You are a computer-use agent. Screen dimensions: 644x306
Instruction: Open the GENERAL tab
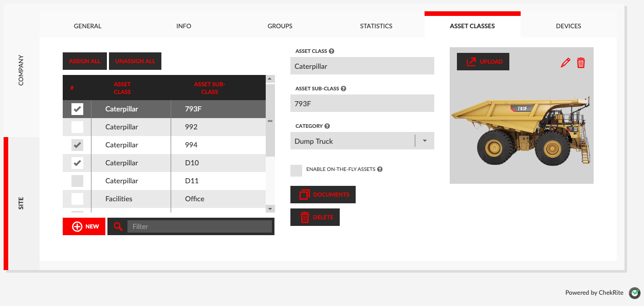point(88,26)
